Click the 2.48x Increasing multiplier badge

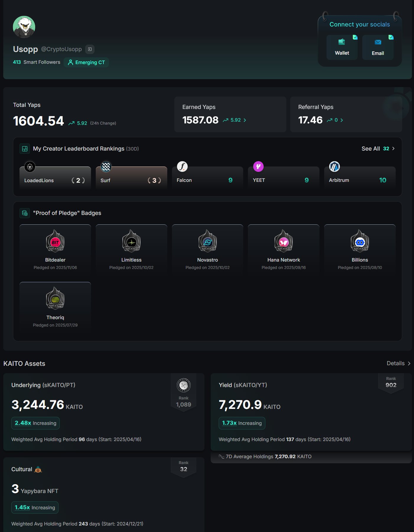[x=35, y=423]
